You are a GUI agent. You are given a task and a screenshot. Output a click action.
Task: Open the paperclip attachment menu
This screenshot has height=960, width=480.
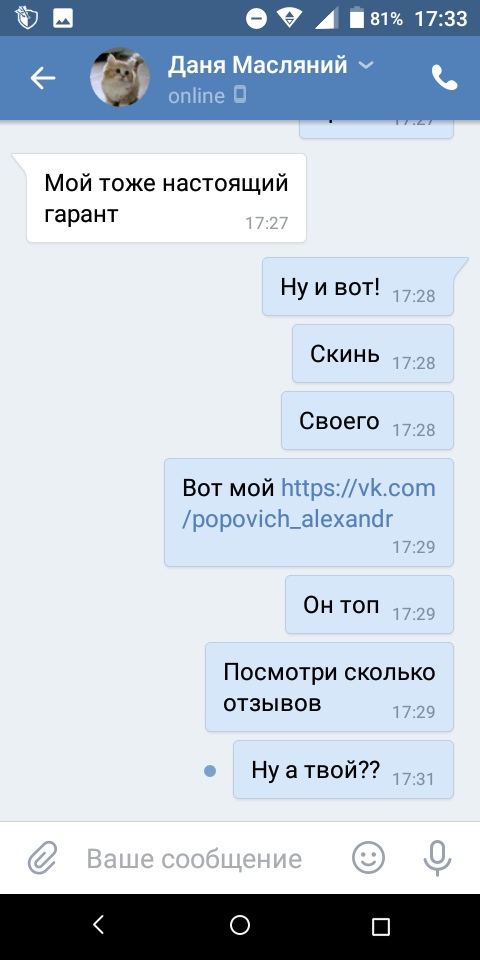pos(42,858)
